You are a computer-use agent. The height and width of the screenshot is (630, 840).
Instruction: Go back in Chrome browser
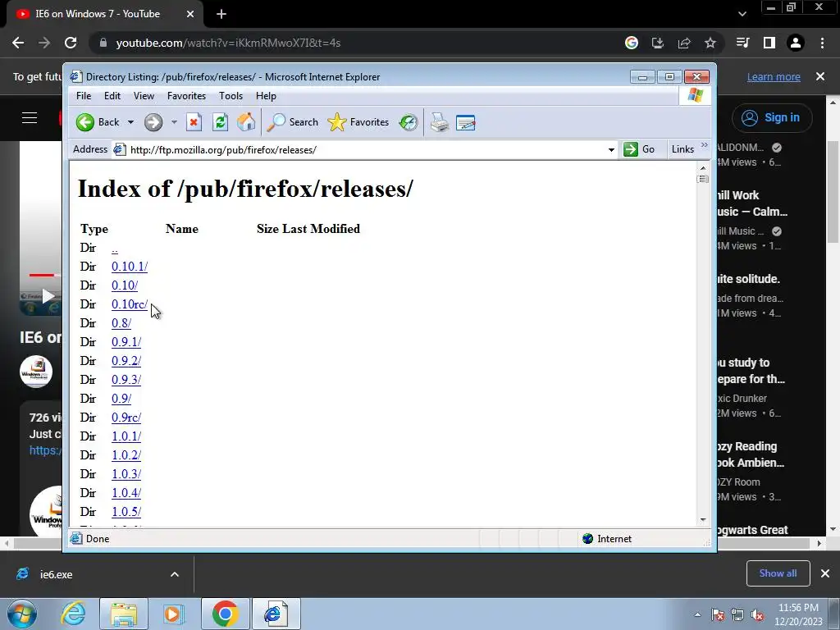[x=18, y=43]
